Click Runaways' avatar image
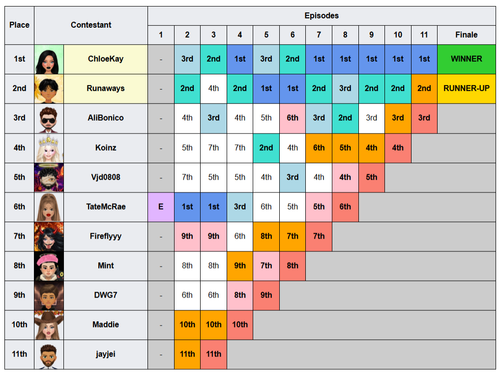 pos(49,89)
